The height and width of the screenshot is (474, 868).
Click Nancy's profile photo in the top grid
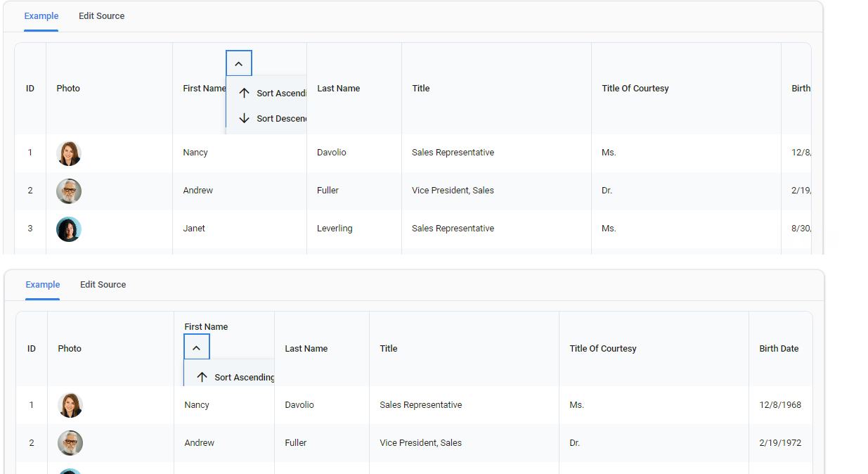pos(68,153)
